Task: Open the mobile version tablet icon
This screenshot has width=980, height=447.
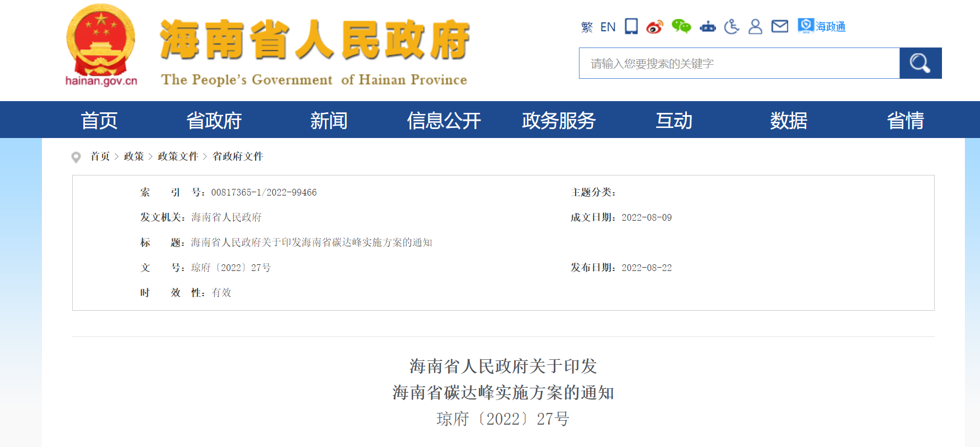Action: click(x=631, y=26)
